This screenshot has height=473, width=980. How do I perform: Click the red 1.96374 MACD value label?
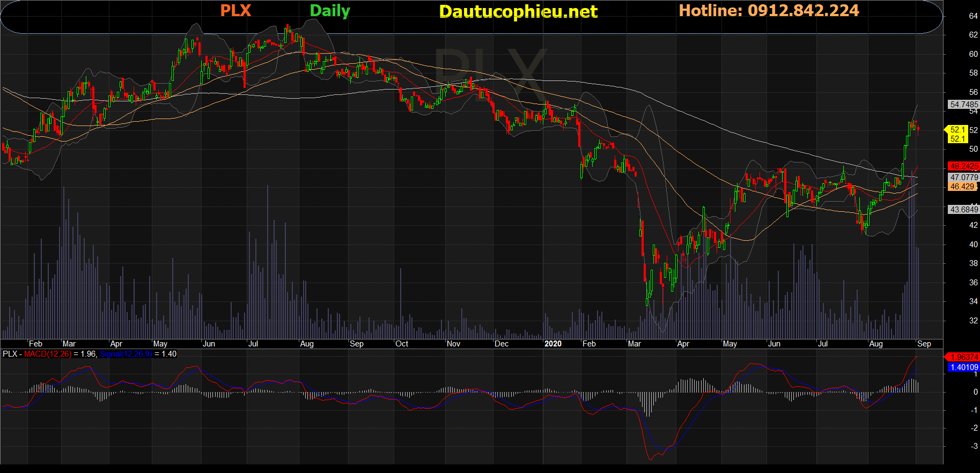point(963,357)
